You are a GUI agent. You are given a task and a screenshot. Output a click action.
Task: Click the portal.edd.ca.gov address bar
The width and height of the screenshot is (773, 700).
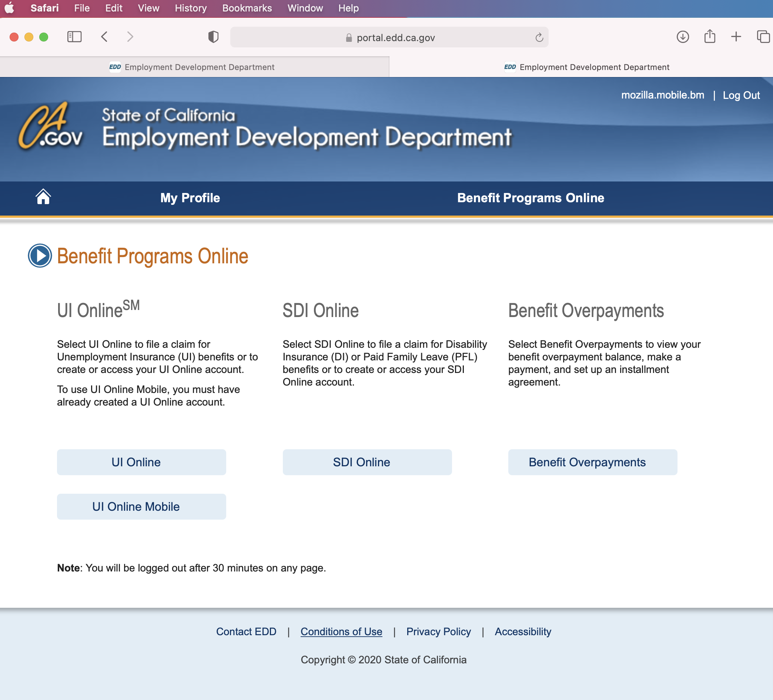click(389, 37)
